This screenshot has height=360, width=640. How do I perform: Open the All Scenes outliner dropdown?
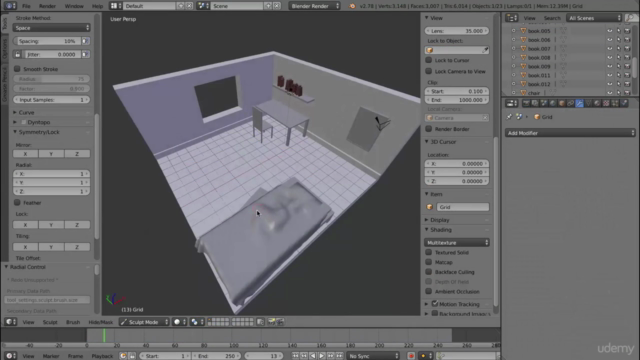tap(594, 18)
